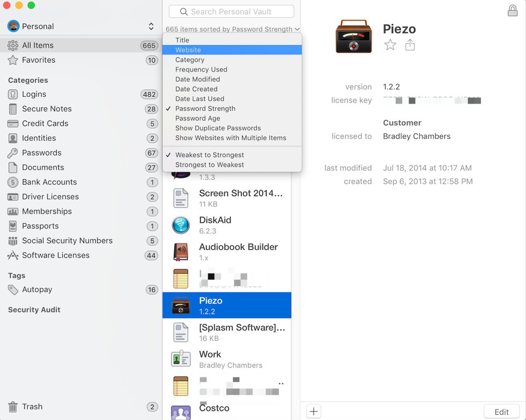This screenshot has width=526, height=420.
Task: Click the Work identity icon
Action: [181, 359]
